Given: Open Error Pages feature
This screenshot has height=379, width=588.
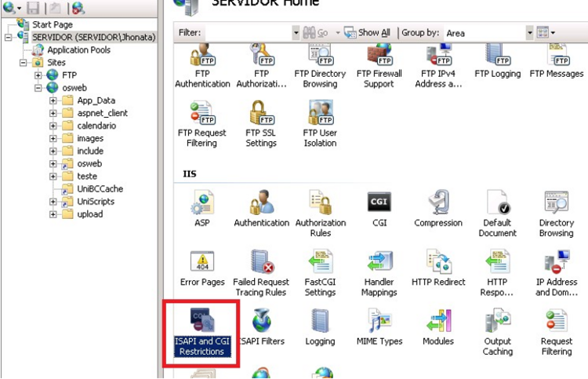Looking at the screenshot, I should [202, 268].
